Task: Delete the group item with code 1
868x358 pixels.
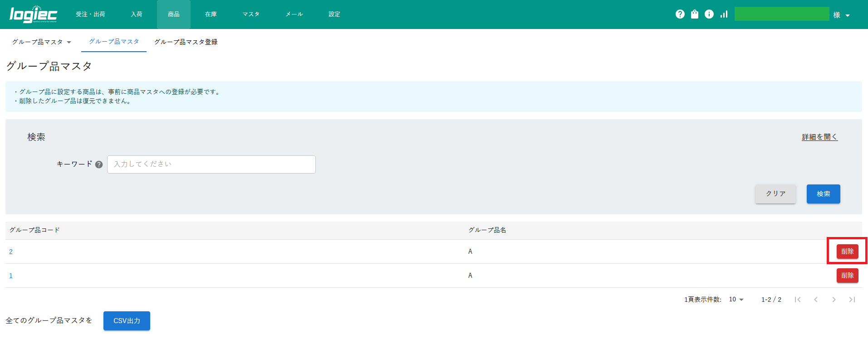Action: point(847,276)
